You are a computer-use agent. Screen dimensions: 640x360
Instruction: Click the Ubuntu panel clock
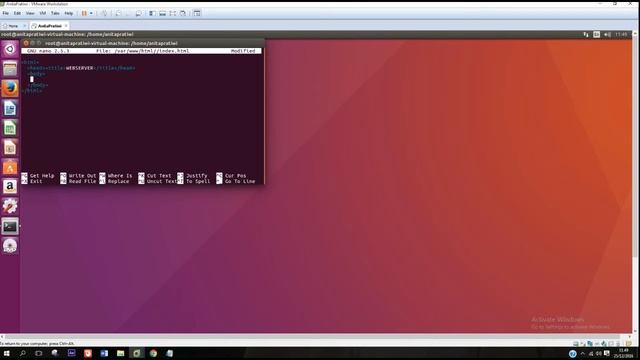pyautogui.click(x=621, y=34)
